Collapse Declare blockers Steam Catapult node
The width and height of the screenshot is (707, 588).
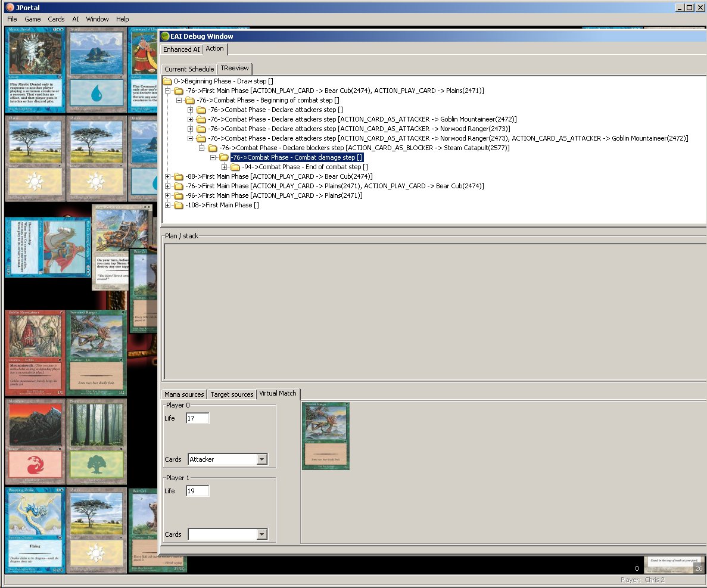tap(201, 148)
